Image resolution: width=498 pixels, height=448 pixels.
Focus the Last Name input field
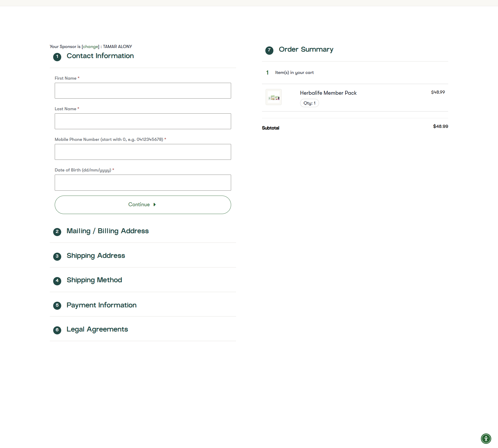(x=143, y=121)
